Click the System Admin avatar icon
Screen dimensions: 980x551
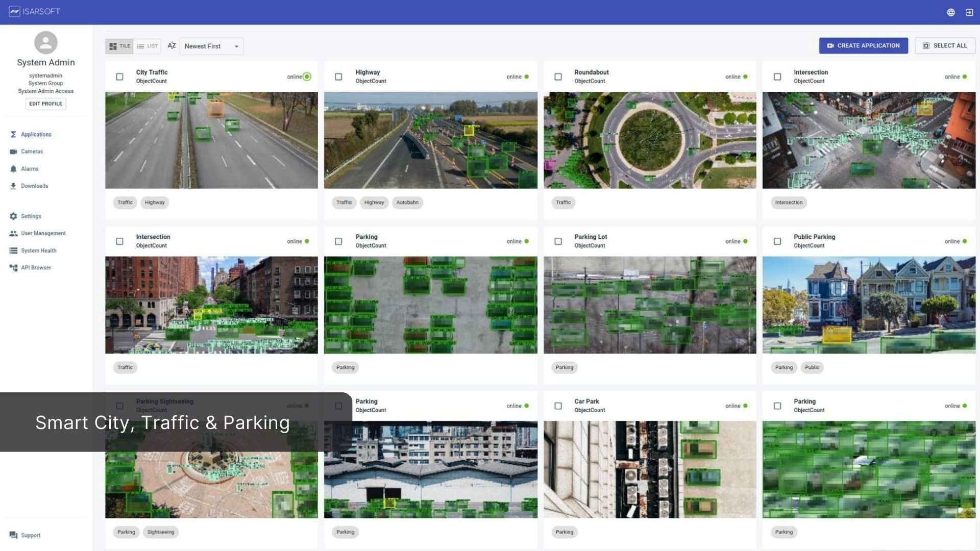point(46,42)
